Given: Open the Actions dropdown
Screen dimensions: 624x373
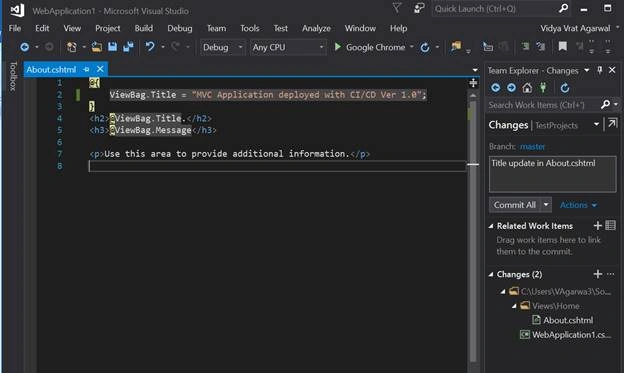Looking at the screenshot, I should tap(578, 205).
